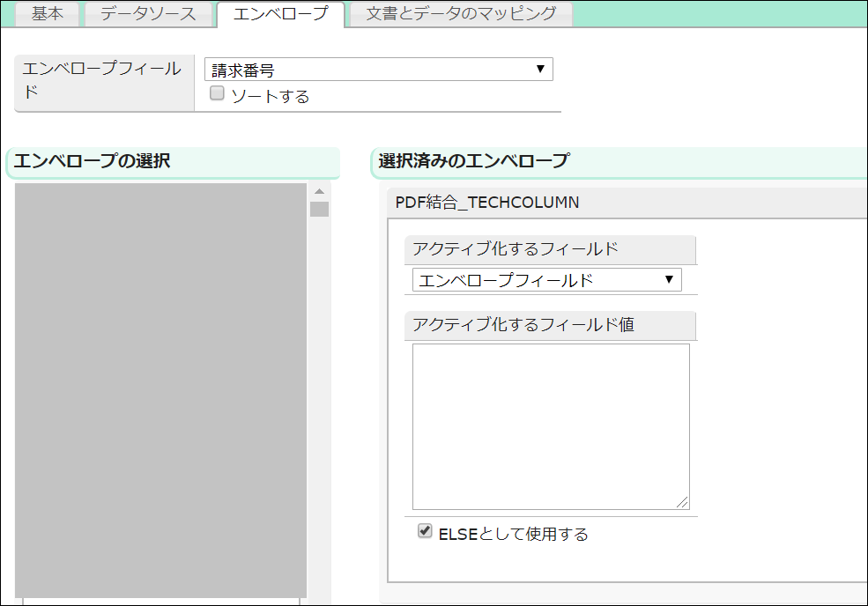Click the アクティブ化するフィールド値 label
This screenshot has height=606, width=868.
pyautogui.click(x=523, y=325)
